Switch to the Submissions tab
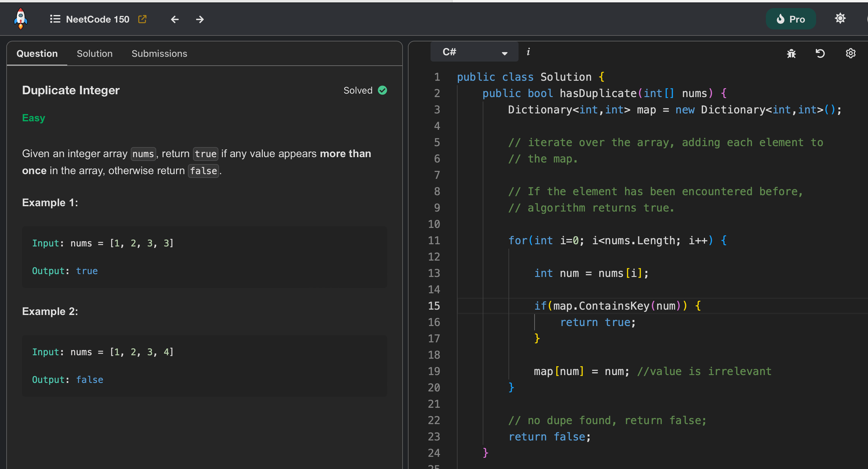 [159, 53]
